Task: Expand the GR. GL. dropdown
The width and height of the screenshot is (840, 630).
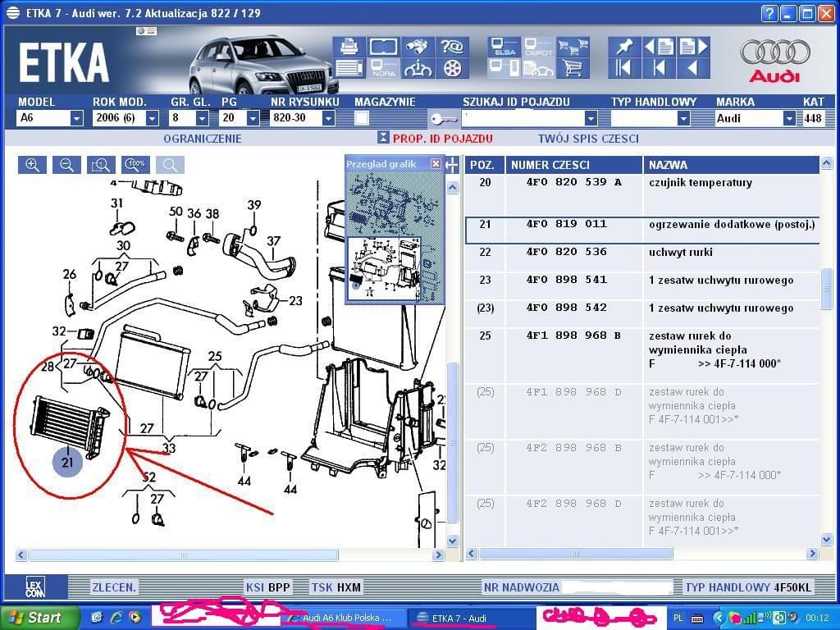Action: (202, 118)
